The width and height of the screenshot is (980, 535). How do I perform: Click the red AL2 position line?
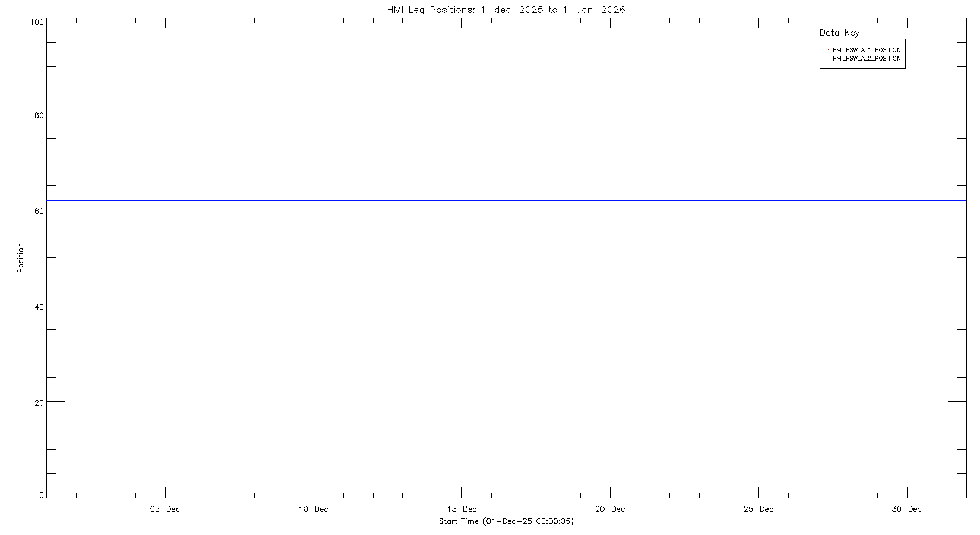tap(506, 162)
